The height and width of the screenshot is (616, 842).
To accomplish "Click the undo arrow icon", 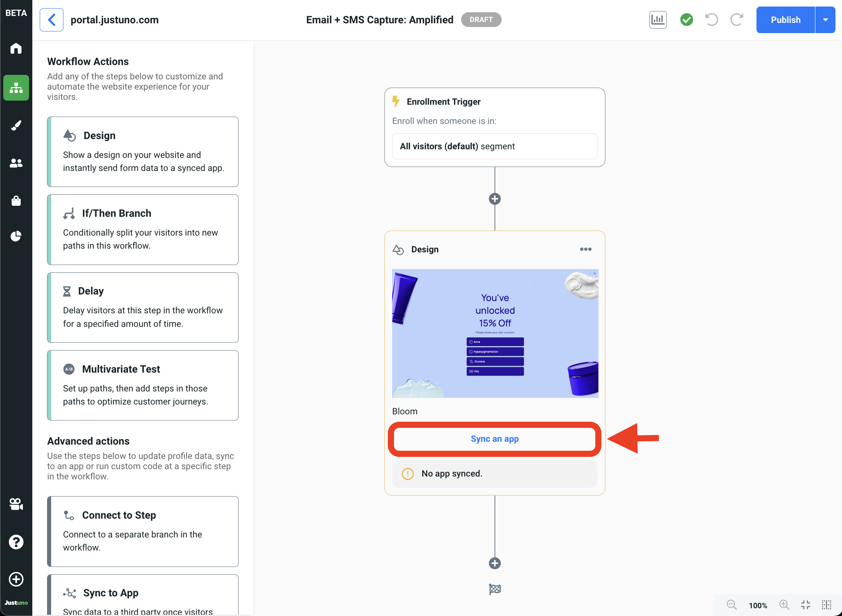I will (711, 20).
